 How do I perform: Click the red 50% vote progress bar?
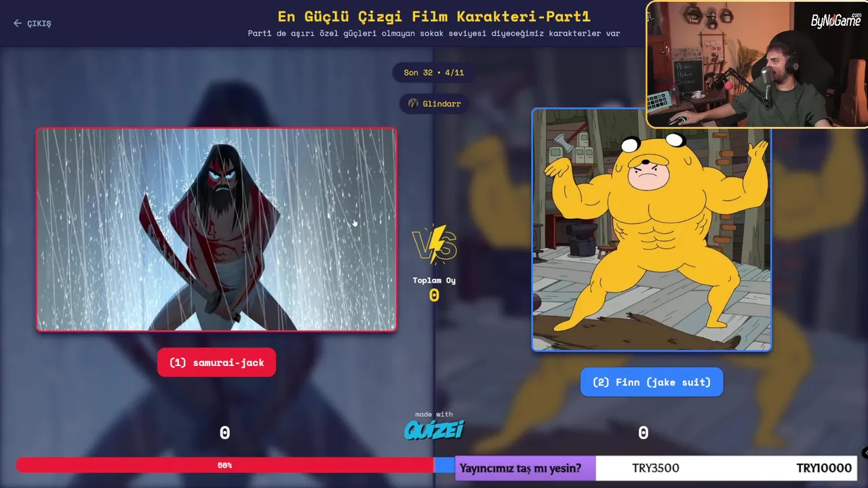tap(224, 465)
